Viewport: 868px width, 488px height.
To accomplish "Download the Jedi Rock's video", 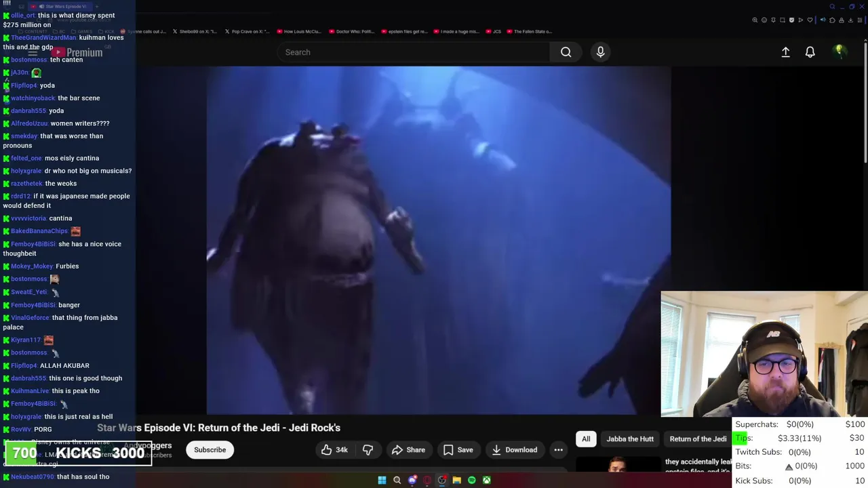I will point(514,450).
